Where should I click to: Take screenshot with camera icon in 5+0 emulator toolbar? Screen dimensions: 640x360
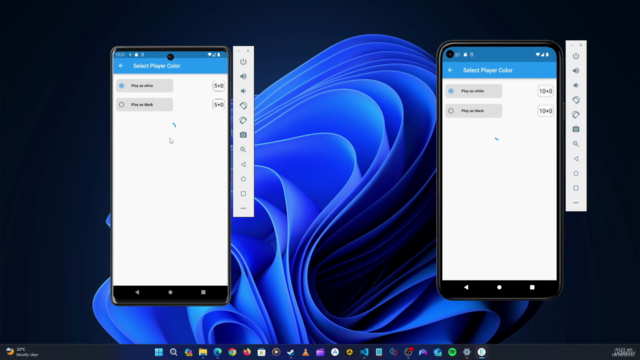pyautogui.click(x=243, y=135)
